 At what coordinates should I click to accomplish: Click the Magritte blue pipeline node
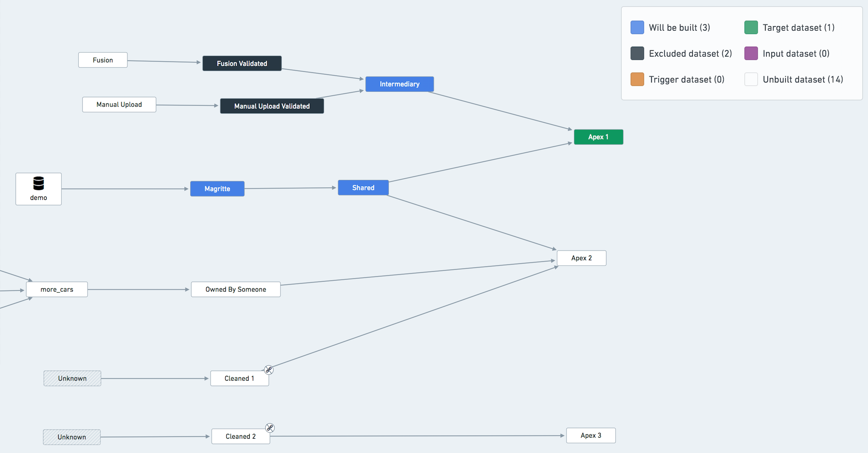tap(216, 187)
